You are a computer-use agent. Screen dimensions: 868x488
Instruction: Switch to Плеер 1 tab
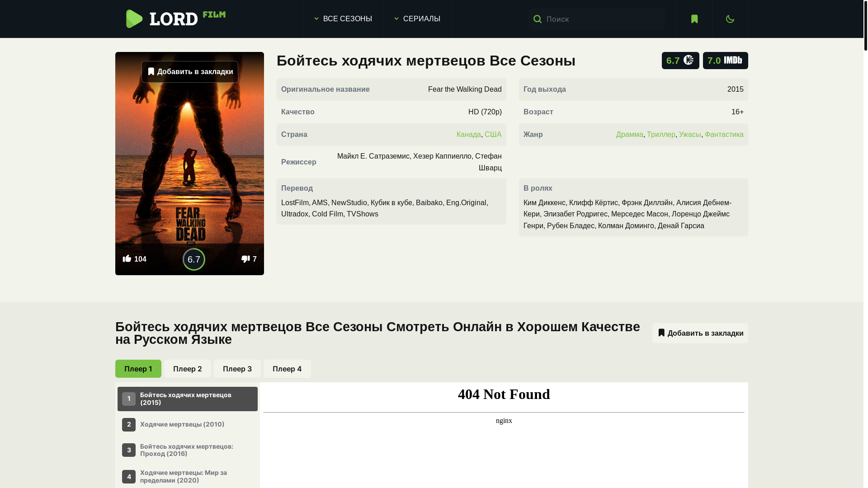pos(138,369)
